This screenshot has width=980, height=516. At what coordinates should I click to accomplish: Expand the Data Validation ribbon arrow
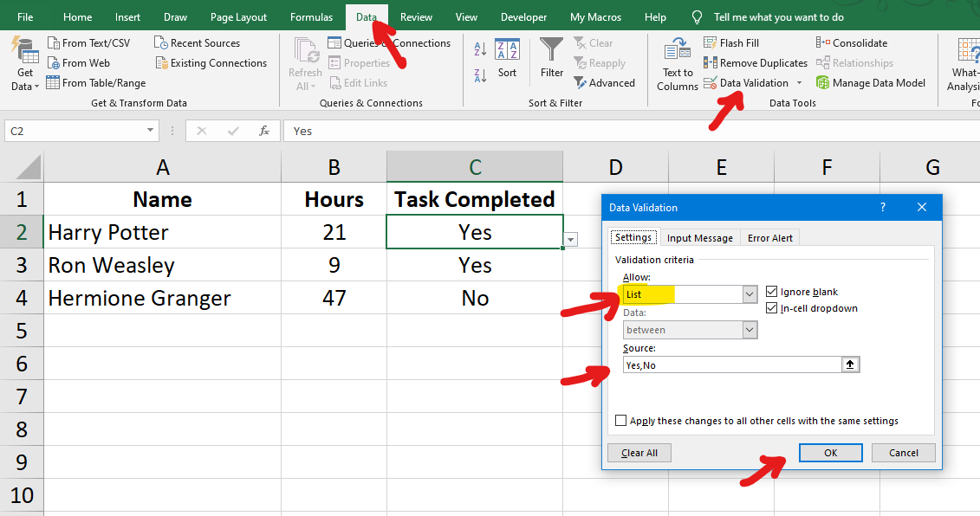pyautogui.click(x=799, y=83)
